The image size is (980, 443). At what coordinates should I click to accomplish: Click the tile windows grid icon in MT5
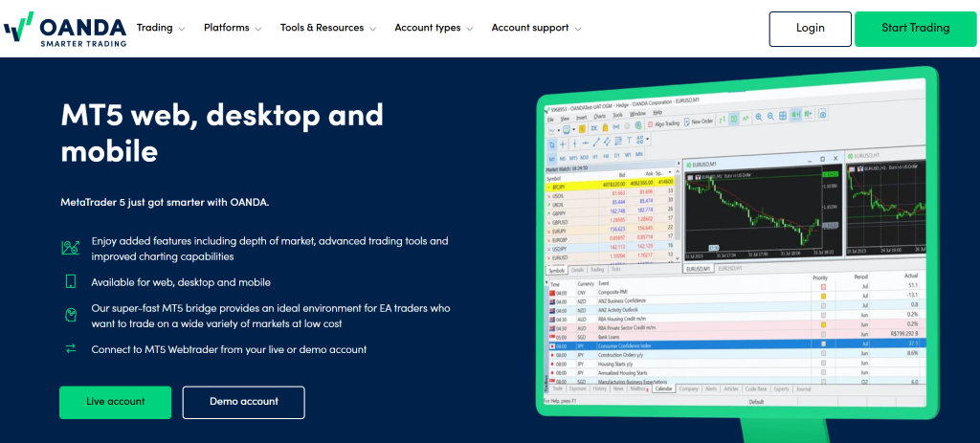pos(783,116)
